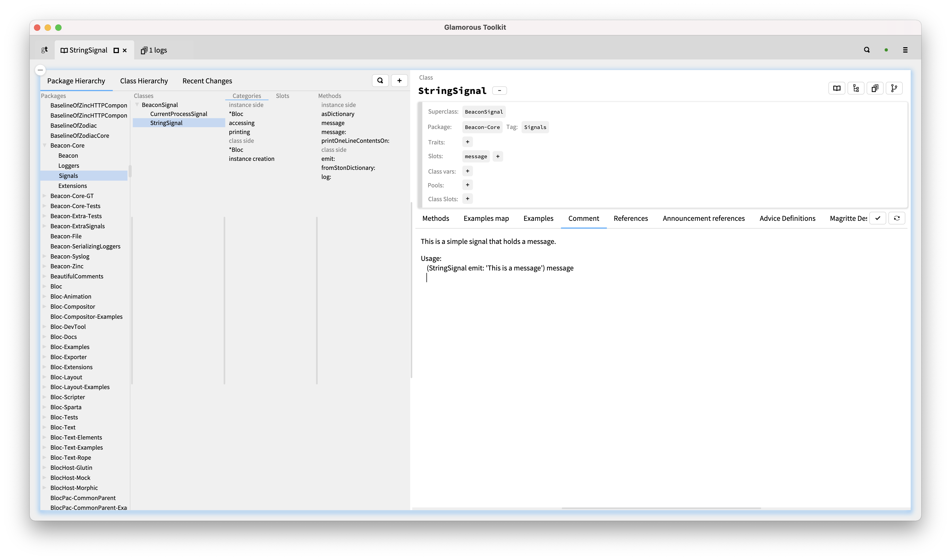
Task: Switch to the References tab
Action: click(631, 218)
